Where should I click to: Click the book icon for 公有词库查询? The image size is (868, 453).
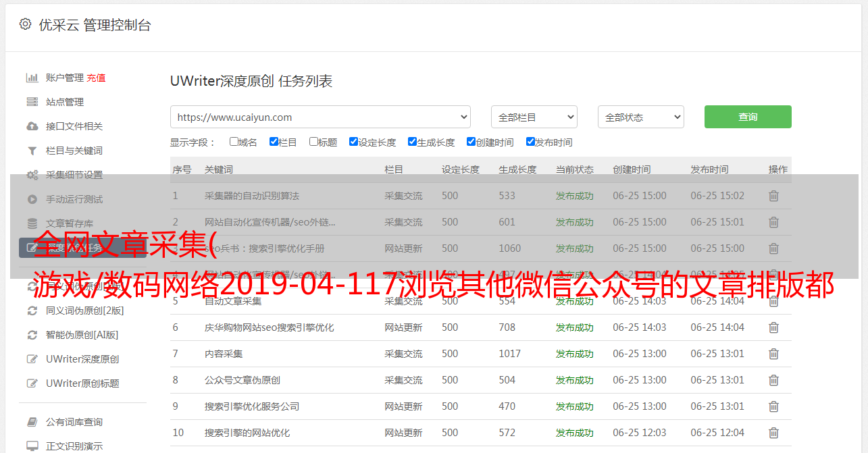[32, 422]
